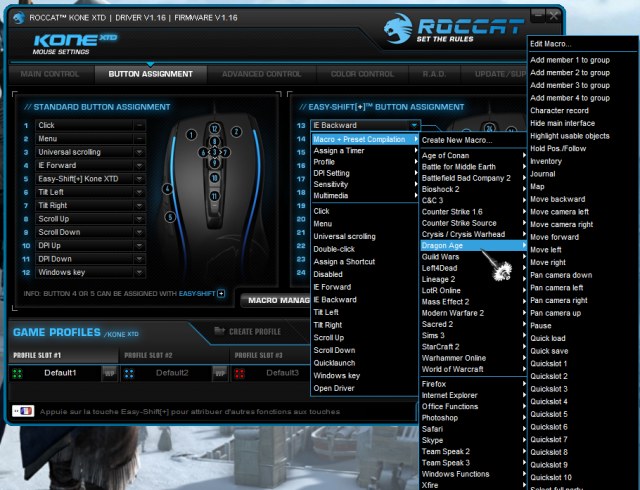Click mouse button marker 1 on diagram
The height and width of the screenshot is (490, 640).
[191, 134]
